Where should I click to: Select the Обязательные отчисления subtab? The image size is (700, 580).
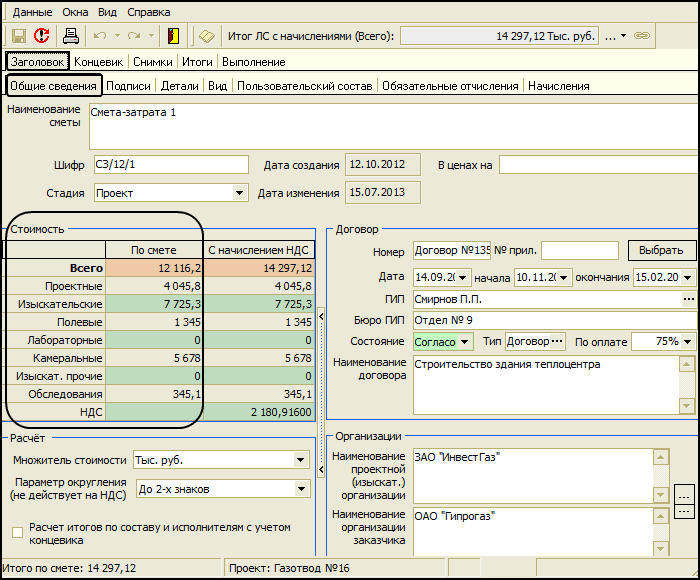click(450, 86)
